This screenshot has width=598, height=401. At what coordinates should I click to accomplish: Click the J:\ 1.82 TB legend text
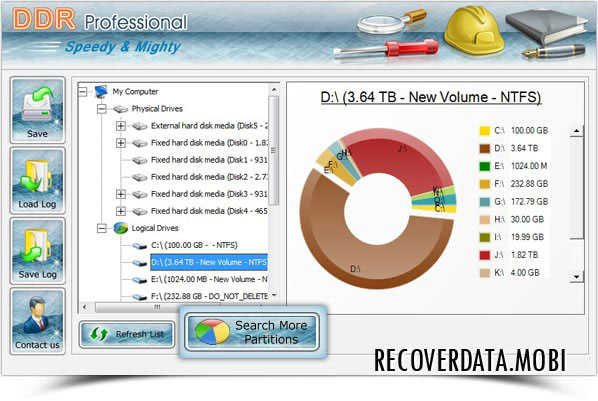point(516,255)
